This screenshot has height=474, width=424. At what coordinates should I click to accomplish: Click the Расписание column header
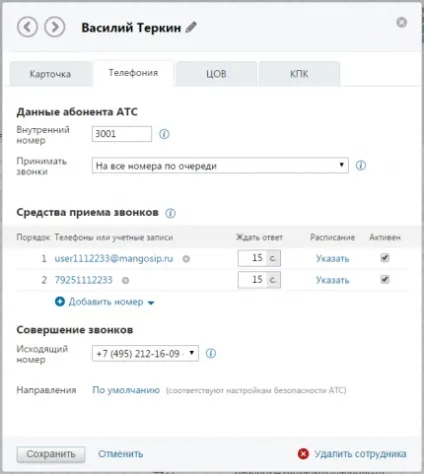pyautogui.click(x=332, y=237)
